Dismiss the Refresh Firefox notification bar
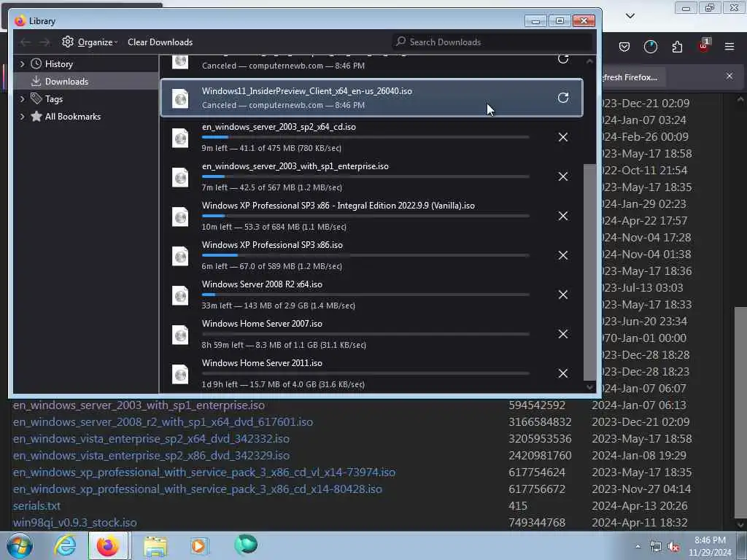The image size is (747, 560). 729,76
